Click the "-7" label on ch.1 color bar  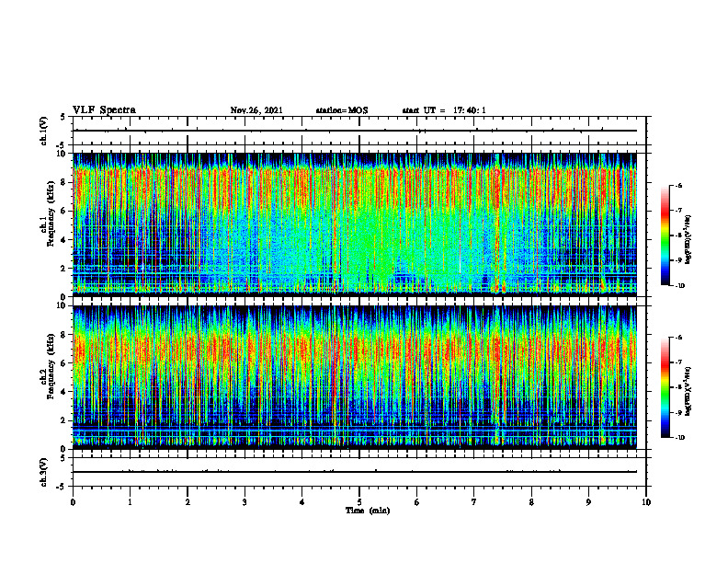(x=678, y=211)
